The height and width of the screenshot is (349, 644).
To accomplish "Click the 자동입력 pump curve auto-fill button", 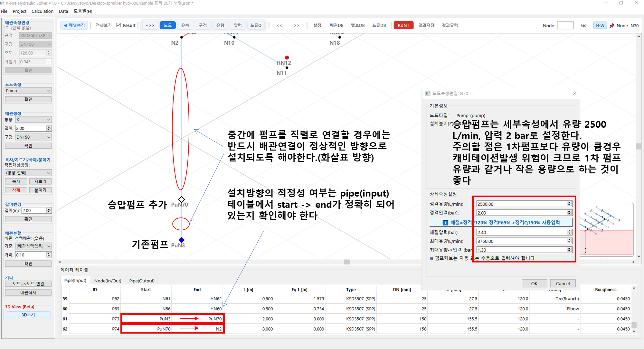I will pyautogui.click(x=501, y=222).
